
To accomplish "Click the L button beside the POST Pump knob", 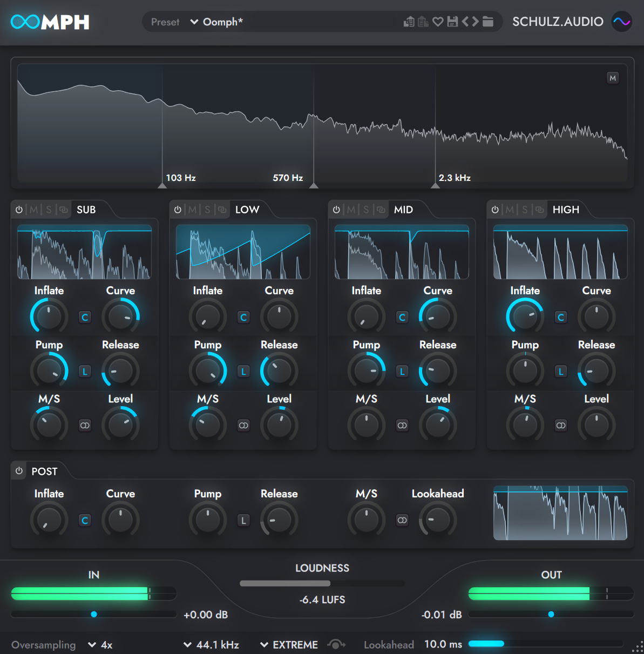I will 243,520.
